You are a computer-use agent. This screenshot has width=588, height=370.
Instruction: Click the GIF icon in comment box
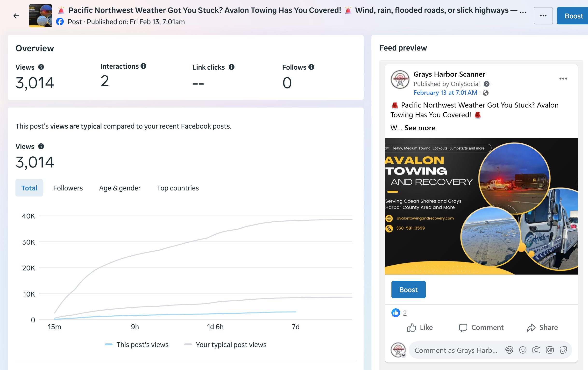pos(550,350)
